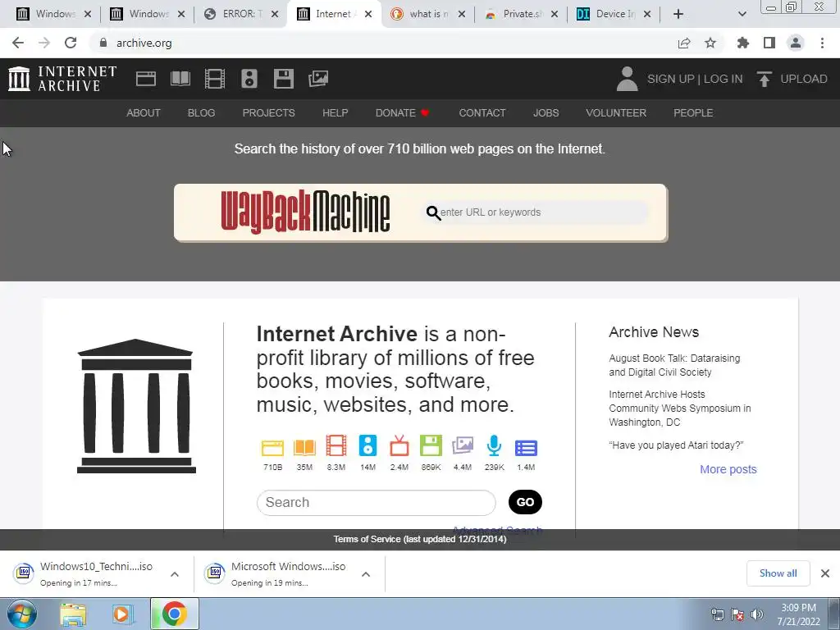The height and width of the screenshot is (630, 840).
Task: Open the web pages icon labeled 710B
Action: [x=272, y=448]
